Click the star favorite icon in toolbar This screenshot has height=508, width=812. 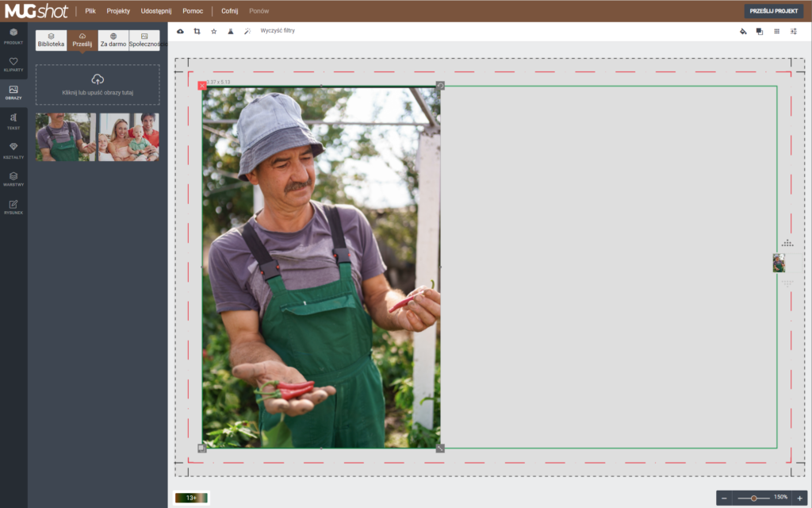click(213, 31)
